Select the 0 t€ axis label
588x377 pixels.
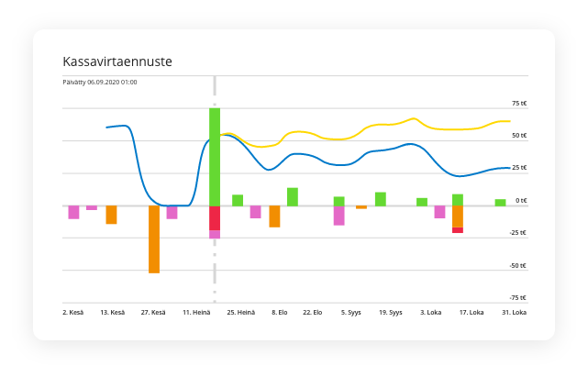click(521, 201)
